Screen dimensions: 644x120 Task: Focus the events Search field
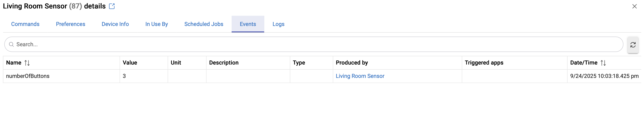(313, 44)
